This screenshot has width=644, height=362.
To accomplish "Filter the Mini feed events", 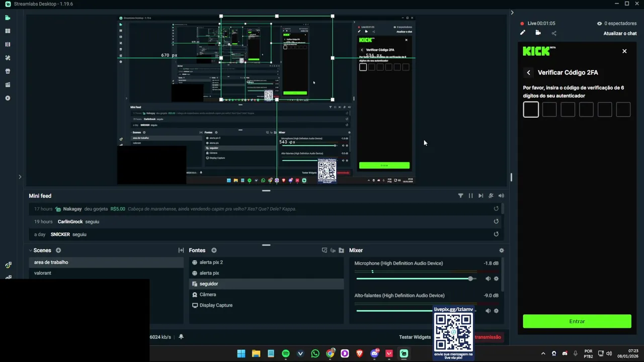I will (x=460, y=196).
